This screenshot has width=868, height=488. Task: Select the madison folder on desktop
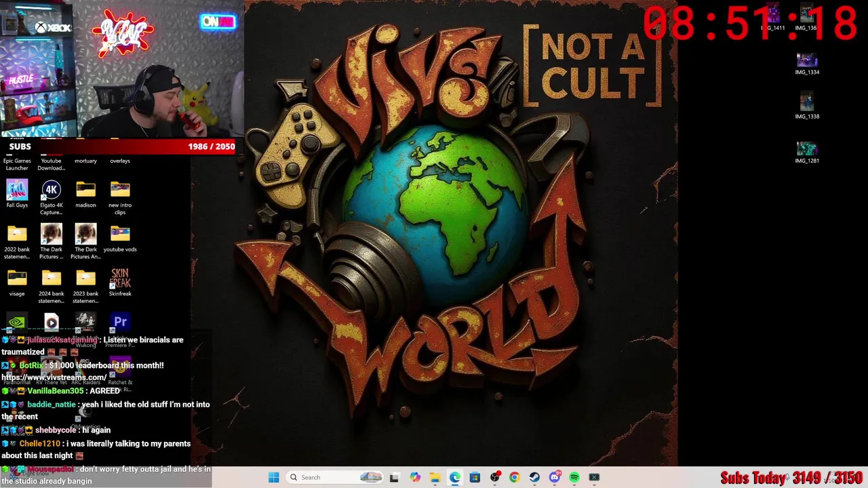(85, 194)
